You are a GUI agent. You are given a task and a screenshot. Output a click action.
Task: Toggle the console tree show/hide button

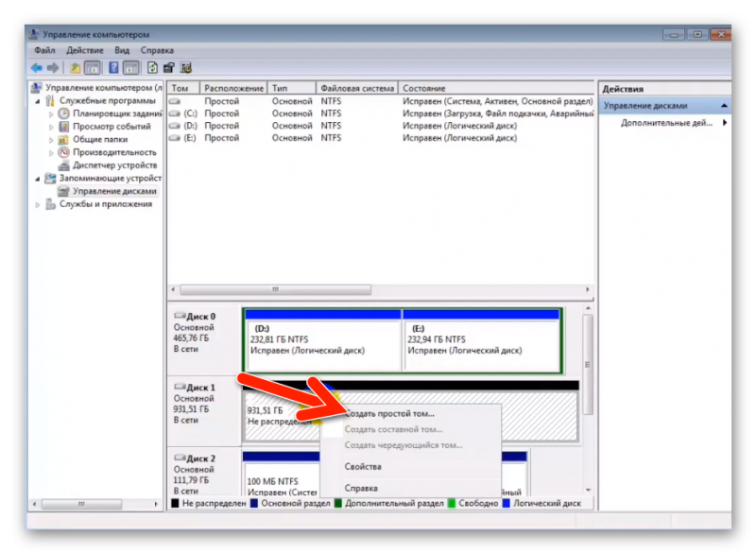pos(93,68)
